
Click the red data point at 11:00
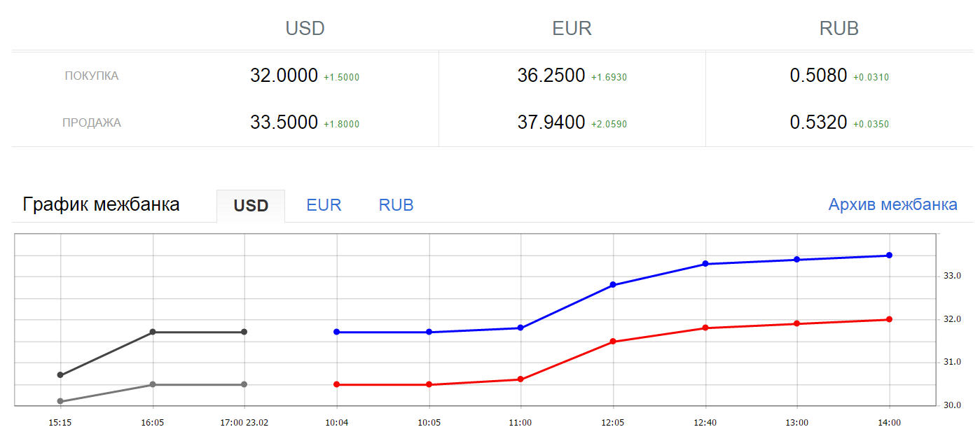(x=520, y=379)
